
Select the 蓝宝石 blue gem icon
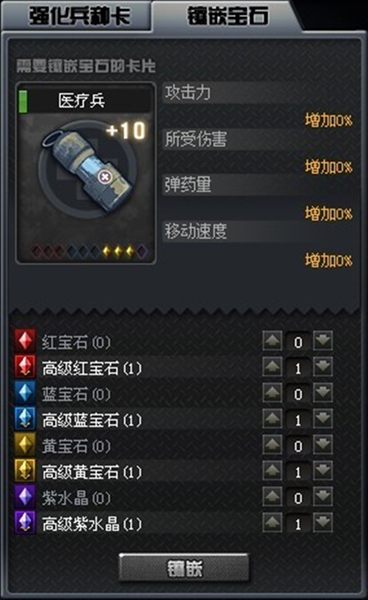25,393
